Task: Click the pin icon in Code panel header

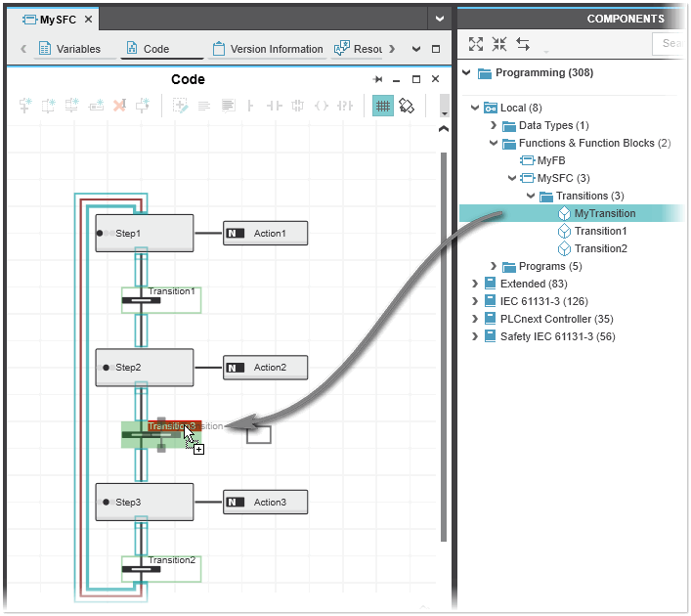Action: (377, 79)
